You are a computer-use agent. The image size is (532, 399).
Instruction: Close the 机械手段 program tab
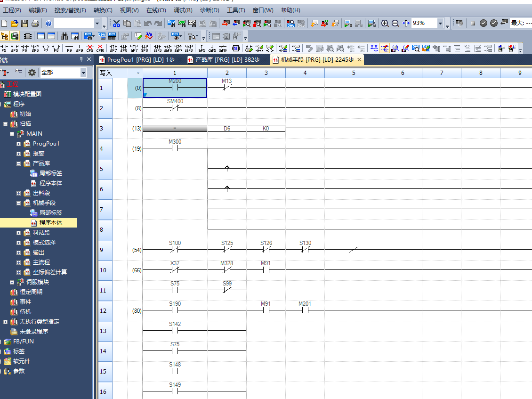[359, 60]
